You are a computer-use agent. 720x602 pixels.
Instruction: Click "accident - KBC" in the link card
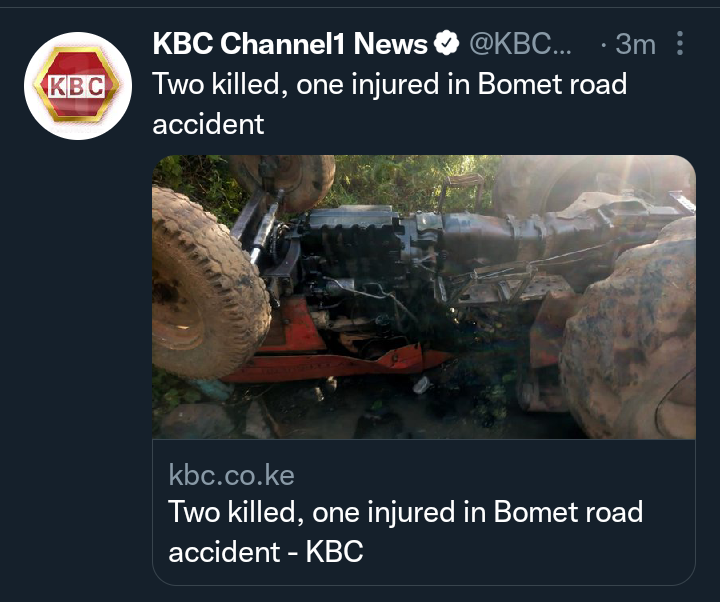coord(266,551)
